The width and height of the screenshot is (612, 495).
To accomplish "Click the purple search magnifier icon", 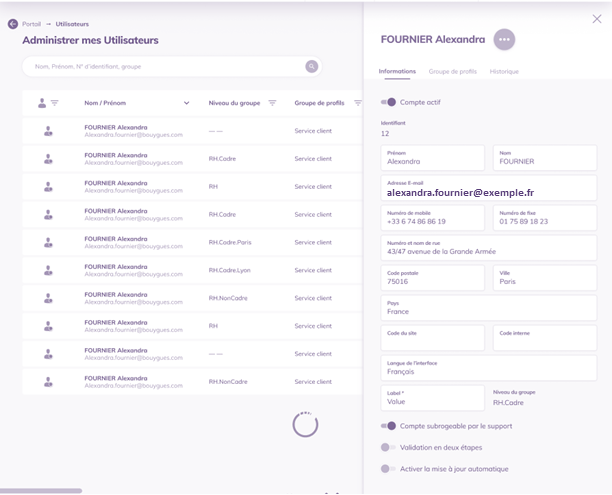I will 311,67.
